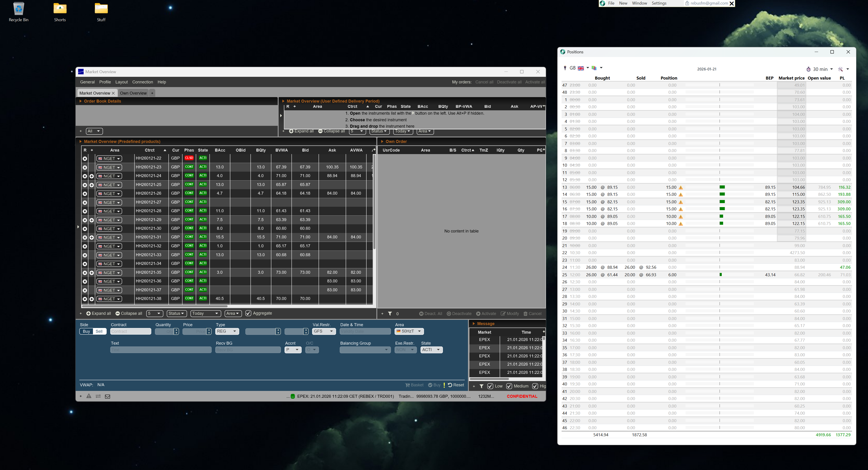Select the Sell side button
Image resolution: width=868 pixels, height=470 pixels.
(99, 331)
